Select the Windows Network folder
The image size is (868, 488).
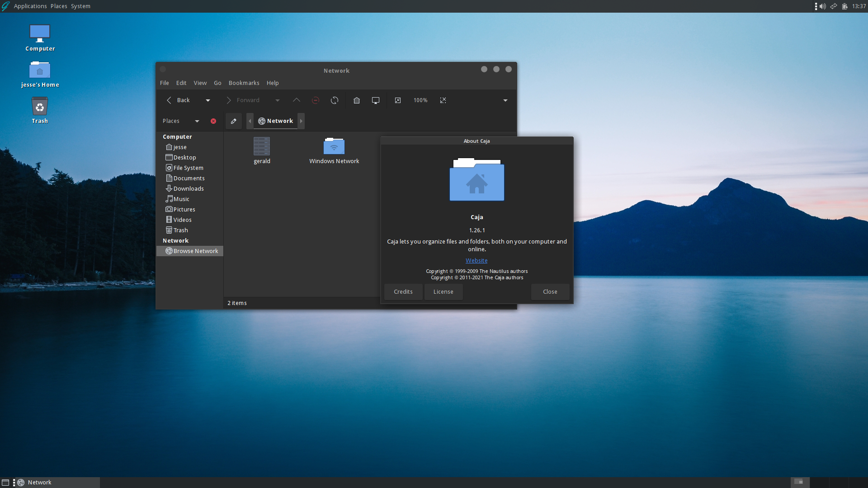(x=334, y=150)
